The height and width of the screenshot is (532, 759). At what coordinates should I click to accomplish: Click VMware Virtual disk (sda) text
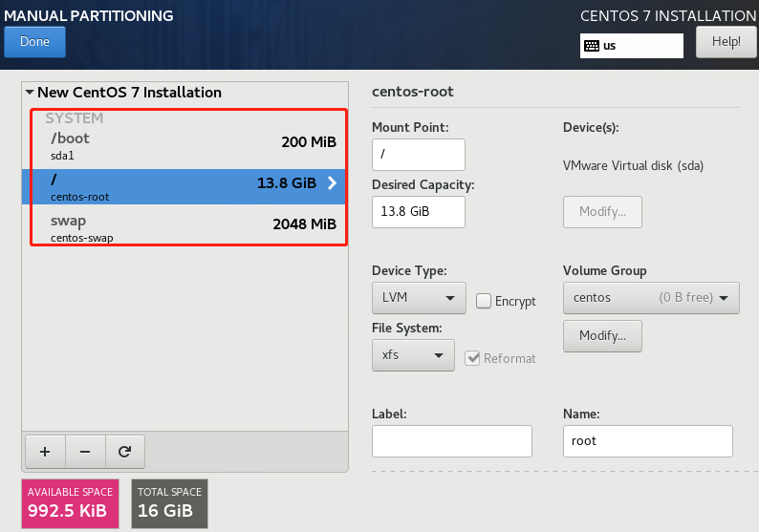pos(633,166)
